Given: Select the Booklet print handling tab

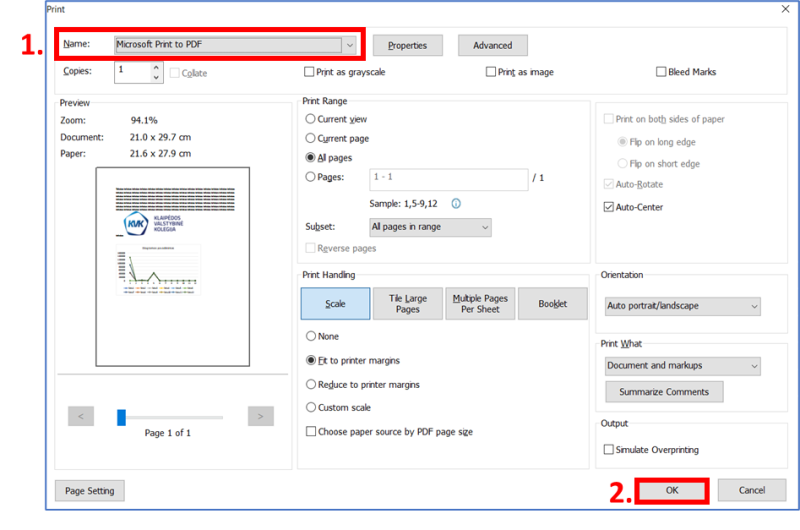Looking at the screenshot, I should [552, 304].
